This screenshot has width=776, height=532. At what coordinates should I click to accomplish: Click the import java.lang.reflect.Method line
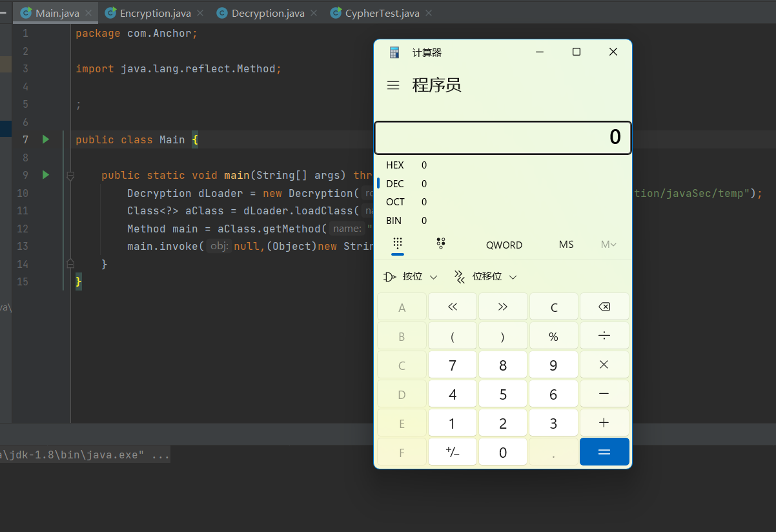click(178, 68)
